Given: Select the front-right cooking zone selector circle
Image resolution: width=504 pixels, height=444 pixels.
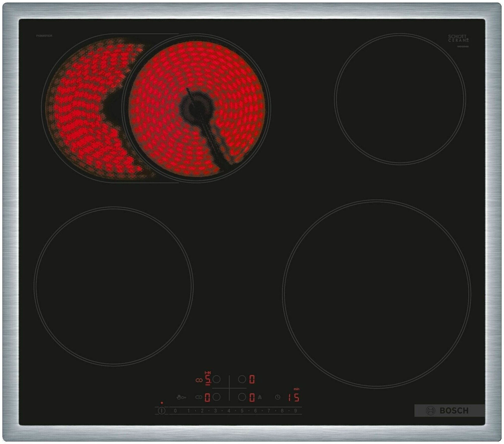Looking at the screenshot, I should 242,397.
